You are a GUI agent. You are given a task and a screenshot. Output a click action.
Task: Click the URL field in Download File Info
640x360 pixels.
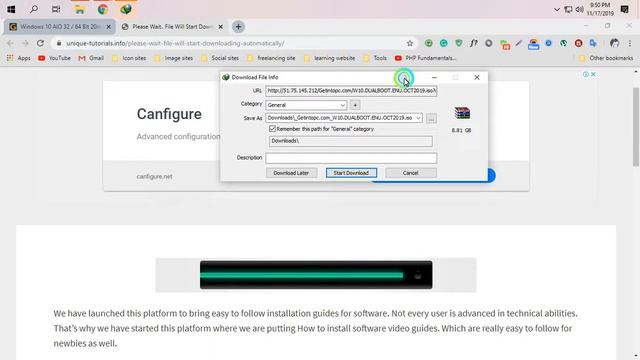click(x=351, y=91)
